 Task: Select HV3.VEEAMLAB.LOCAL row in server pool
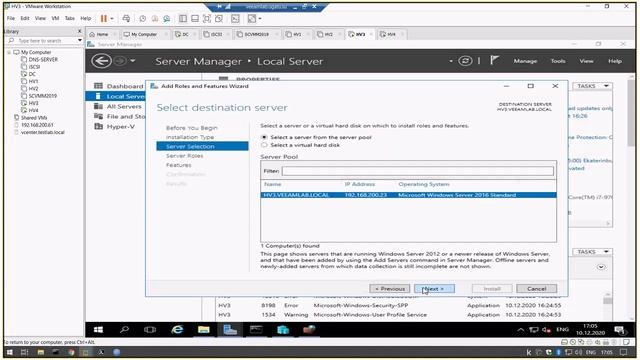[x=409, y=195]
